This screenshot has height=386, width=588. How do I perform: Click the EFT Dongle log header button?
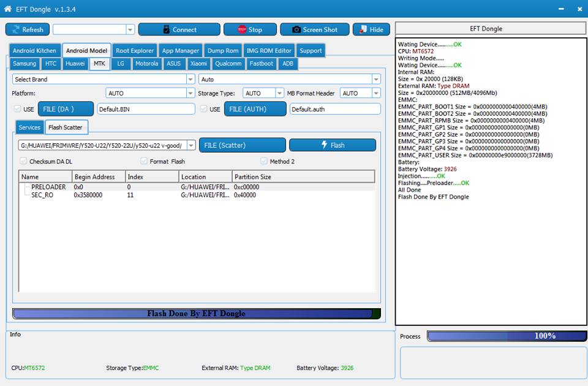tap(491, 29)
